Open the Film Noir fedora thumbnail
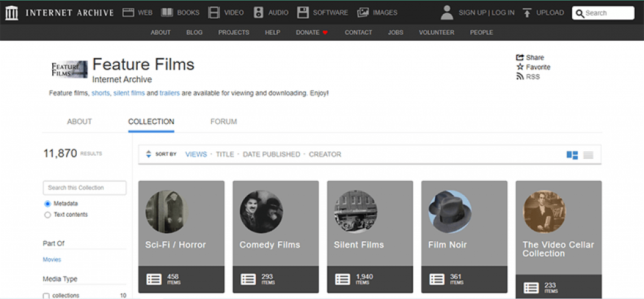 pos(450,212)
